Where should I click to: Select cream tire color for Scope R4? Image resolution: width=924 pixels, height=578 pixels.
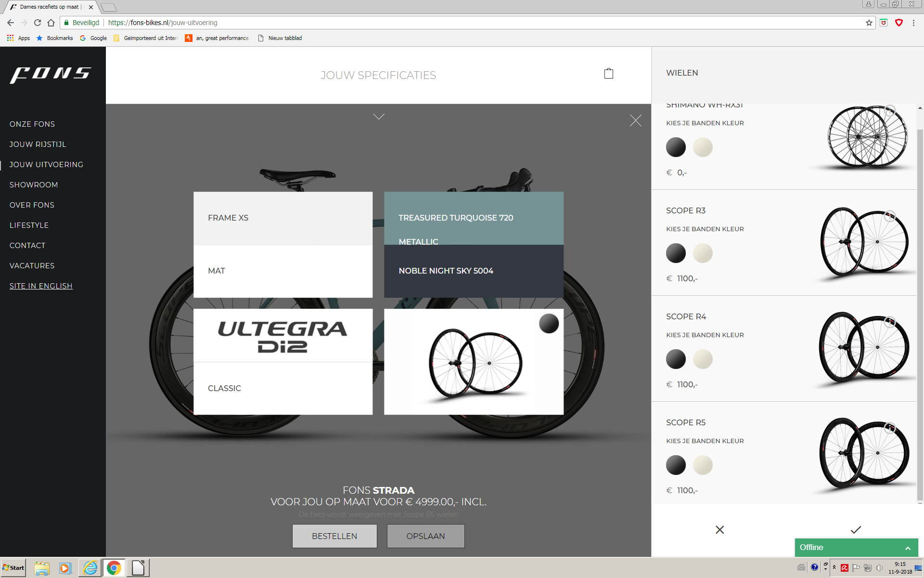[x=703, y=359]
